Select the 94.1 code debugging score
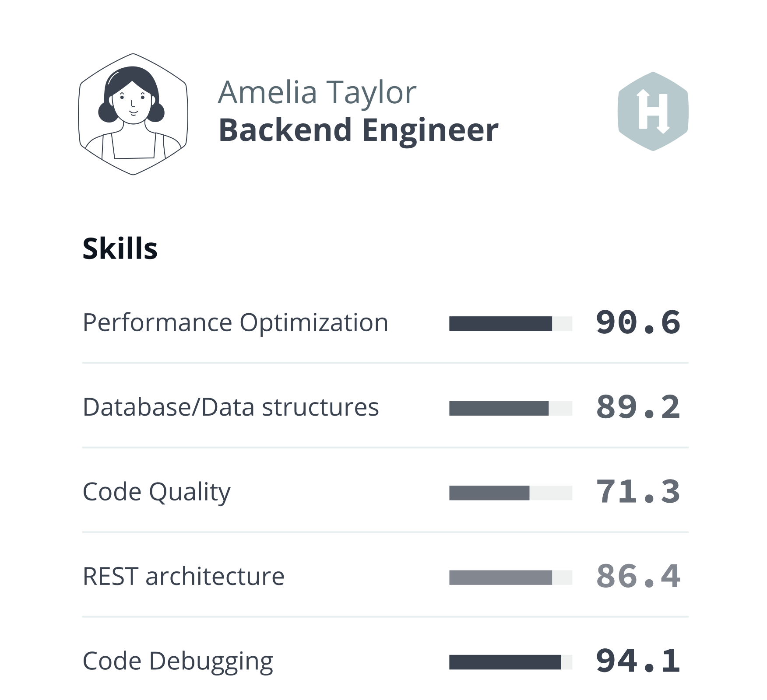The width and height of the screenshot is (767, 700). [638, 661]
